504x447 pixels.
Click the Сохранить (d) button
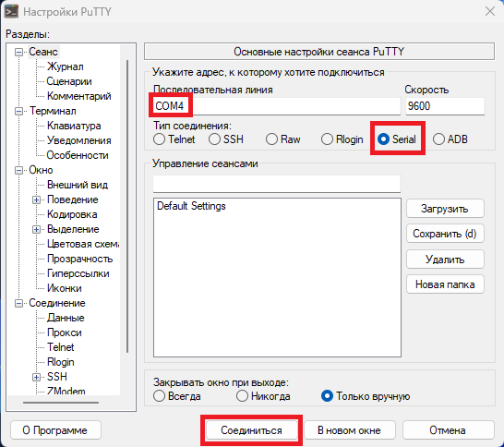point(445,234)
